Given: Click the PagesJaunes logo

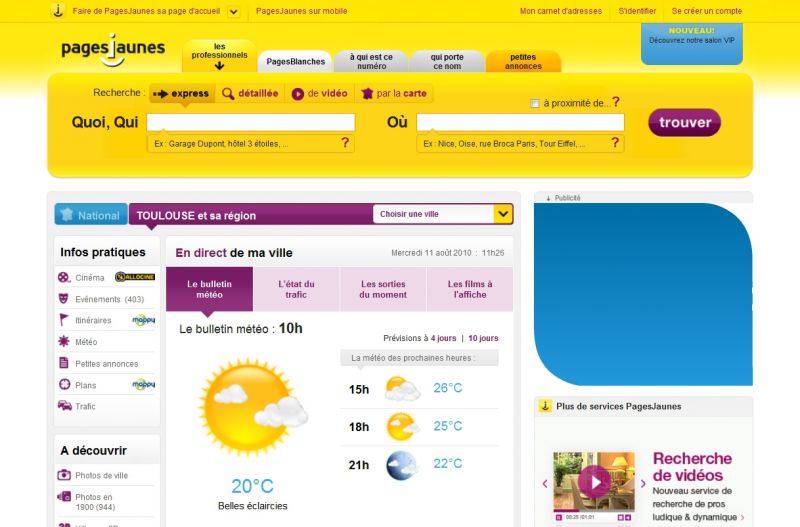Looking at the screenshot, I should pyautogui.click(x=113, y=50).
